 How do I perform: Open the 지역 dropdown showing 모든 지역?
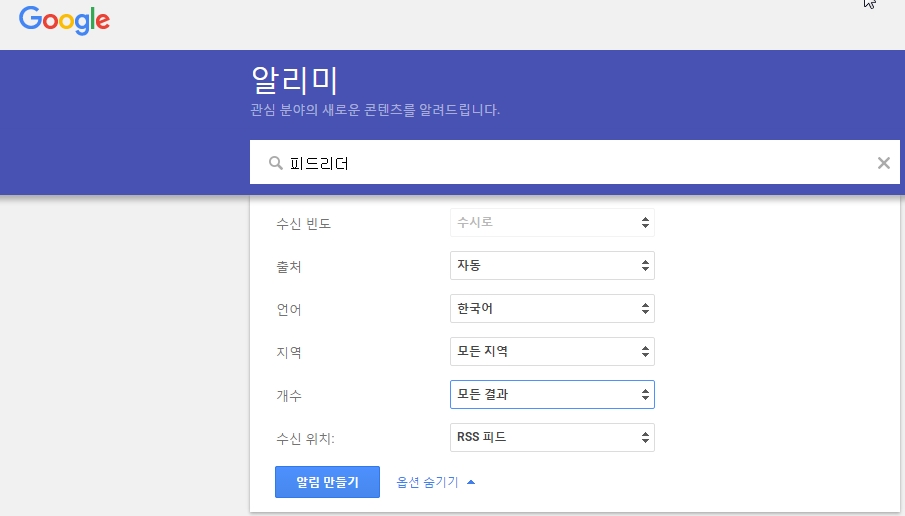point(552,352)
